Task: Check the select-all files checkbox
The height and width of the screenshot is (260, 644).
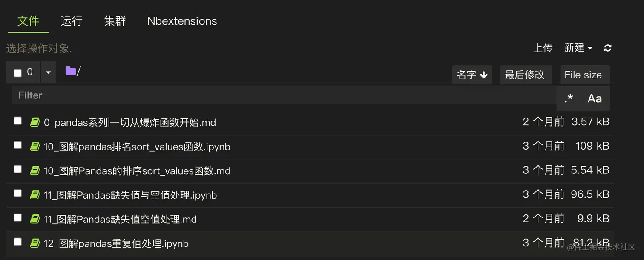Action: [17, 73]
